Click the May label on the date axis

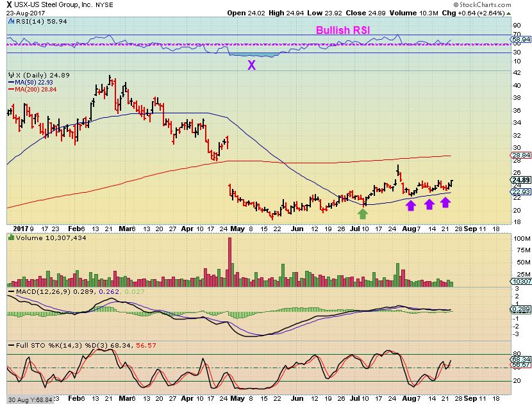point(238,229)
